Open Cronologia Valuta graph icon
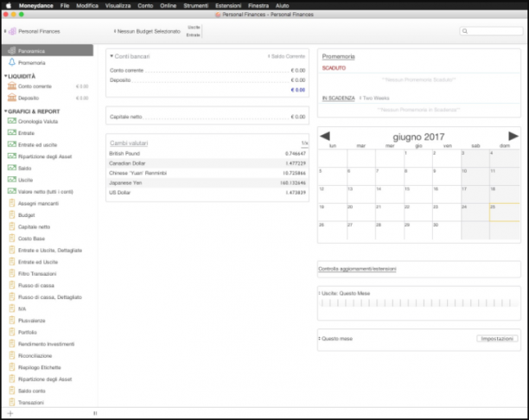529x420 pixels. click(x=12, y=121)
